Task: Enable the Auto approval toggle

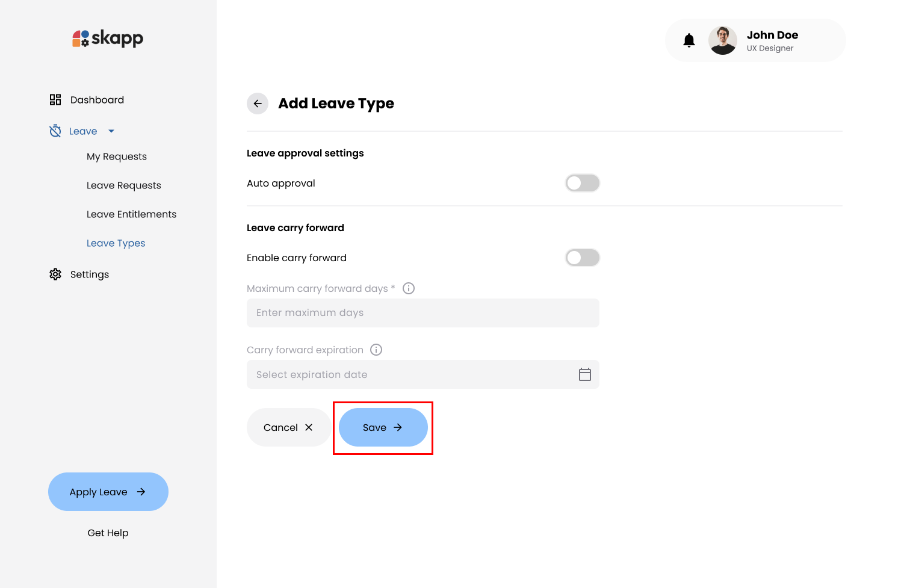Action: click(582, 183)
